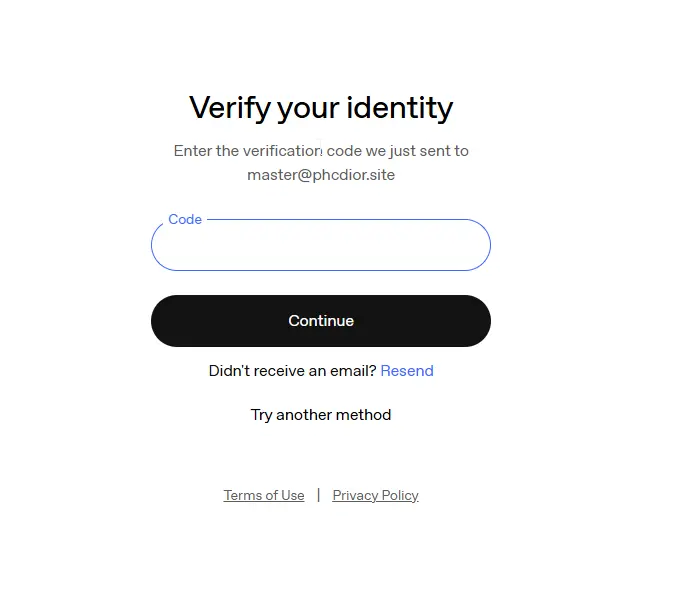This screenshot has width=695, height=602.
Task: Request a new email via Resend
Action: tap(407, 371)
